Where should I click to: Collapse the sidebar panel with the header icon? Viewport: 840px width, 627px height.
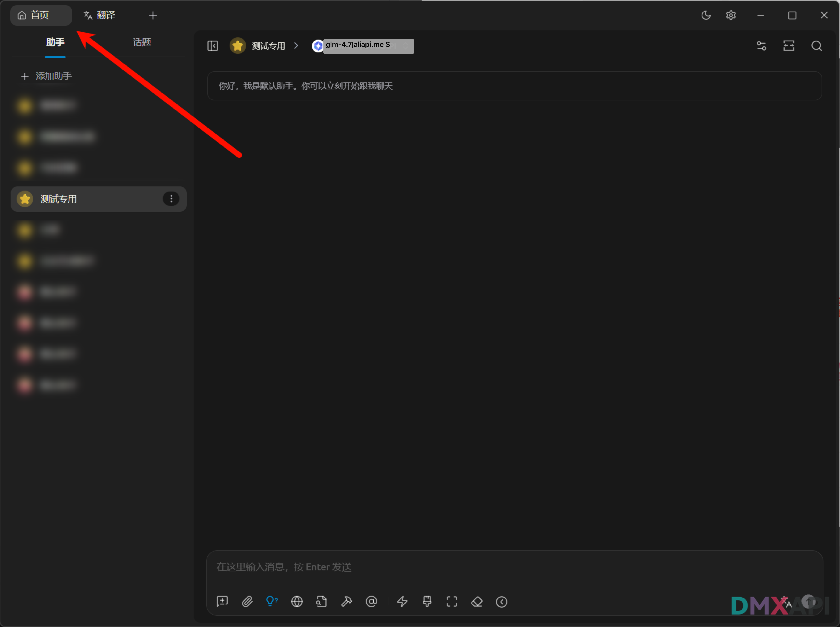tap(213, 46)
